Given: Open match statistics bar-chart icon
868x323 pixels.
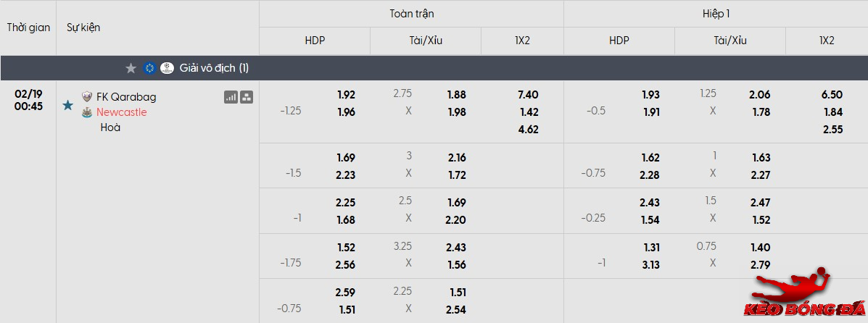Looking at the screenshot, I should [231, 97].
